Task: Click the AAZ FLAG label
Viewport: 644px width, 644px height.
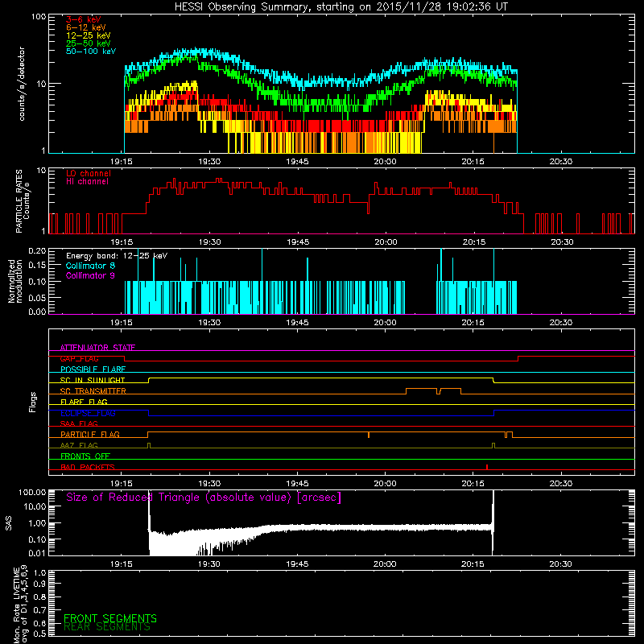Action: (79, 446)
